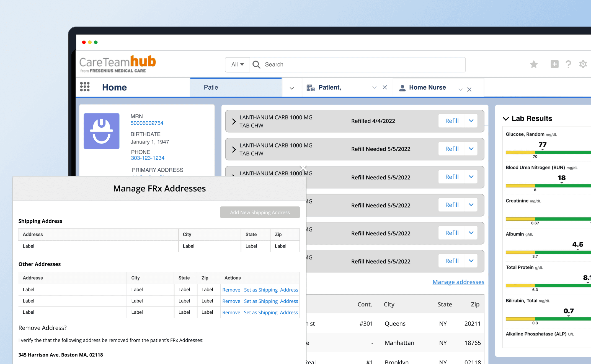Click the Blood Urea Nitrogen range bar

point(548,186)
